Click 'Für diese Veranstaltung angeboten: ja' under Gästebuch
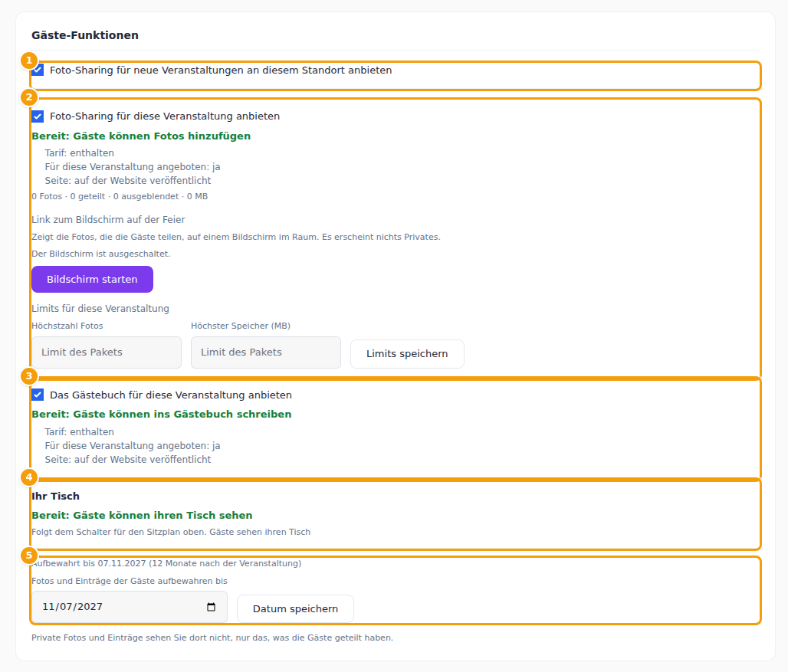The image size is (788, 672). click(x=133, y=445)
